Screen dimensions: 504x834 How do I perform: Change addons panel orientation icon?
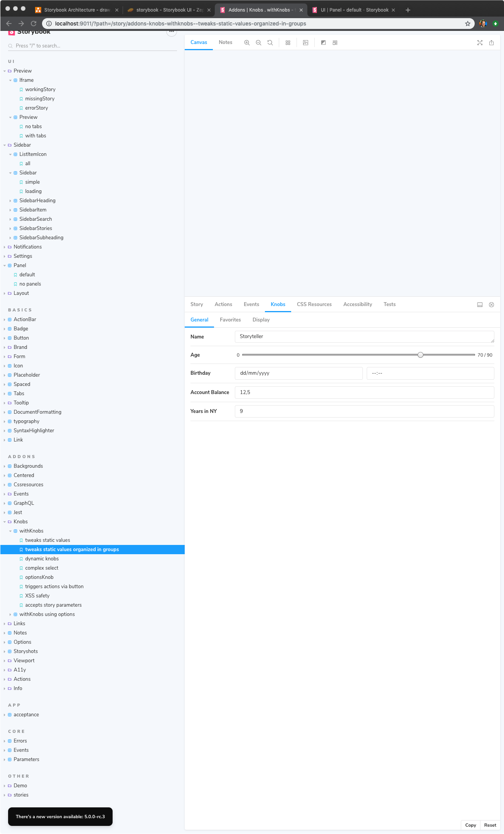[x=480, y=305]
